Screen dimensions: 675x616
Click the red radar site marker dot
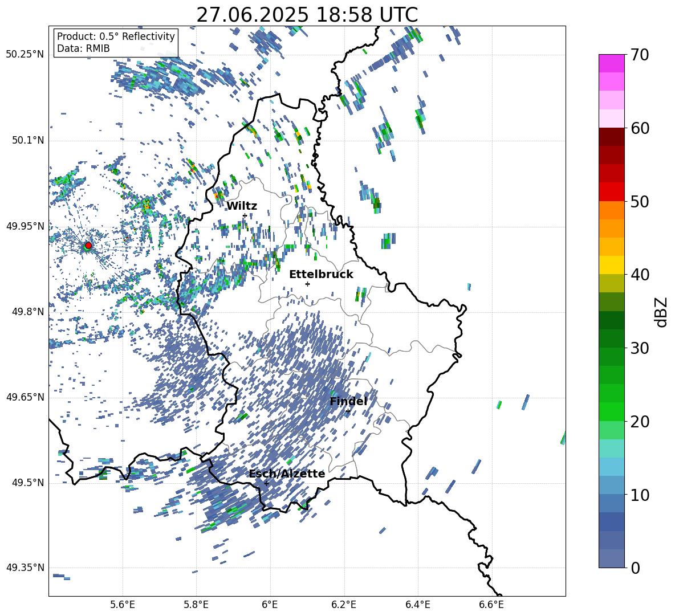point(88,245)
